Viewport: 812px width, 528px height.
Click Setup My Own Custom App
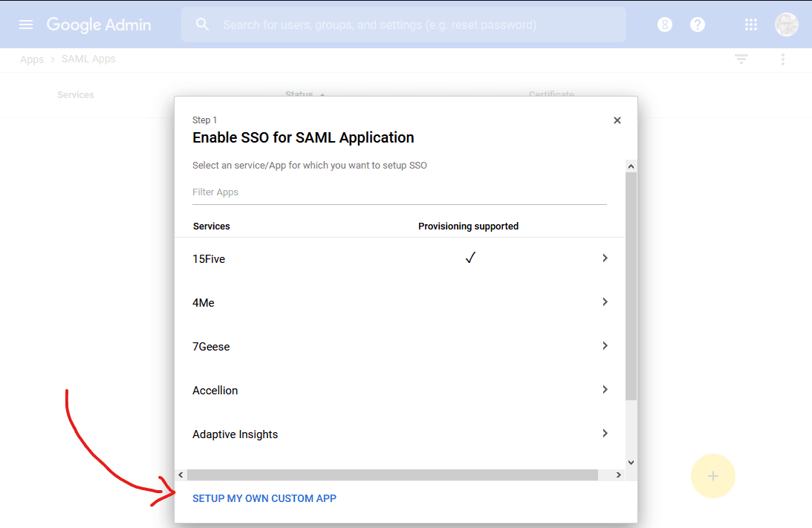point(264,498)
